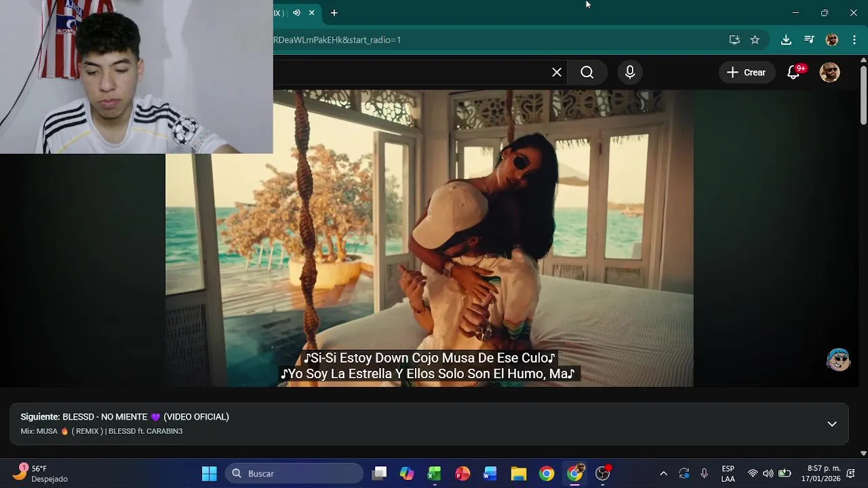The height and width of the screenshot is (488, 868).
Task: Close the current YouTube browser tab
Action: pos(312,13)
